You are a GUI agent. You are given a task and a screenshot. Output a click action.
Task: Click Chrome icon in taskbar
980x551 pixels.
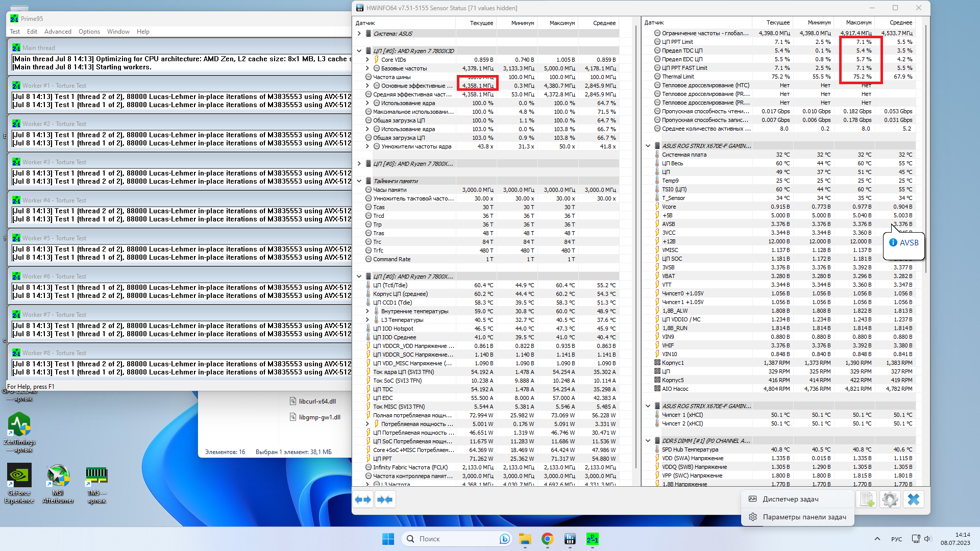[548, 539]
